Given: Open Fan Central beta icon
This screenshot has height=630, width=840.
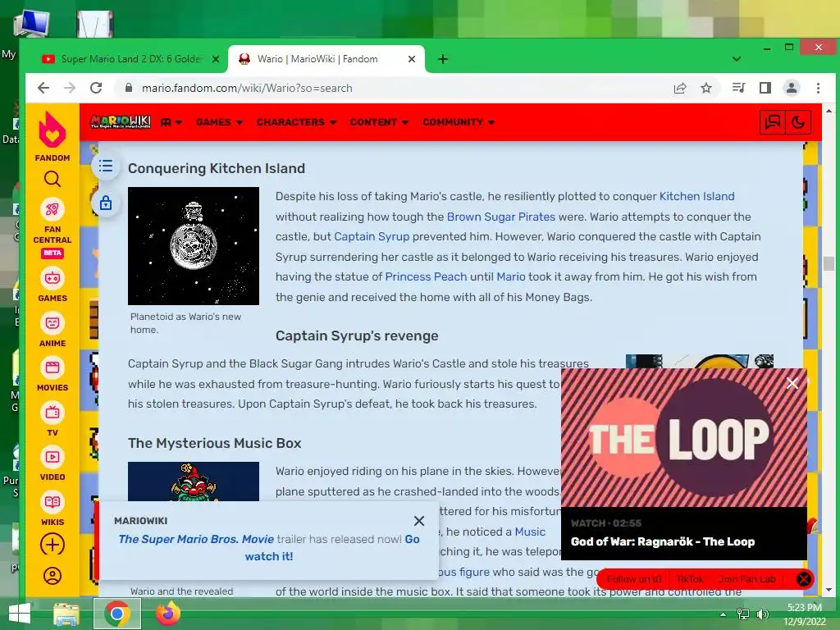Looking at the screenshot, I should click(x=52, y=209).
